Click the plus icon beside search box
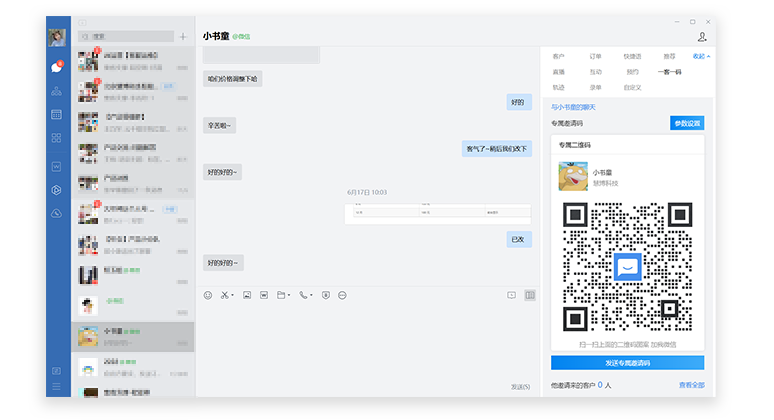Viewport: 774px width, 420px height. pyautogui.click(x=182, y=37)
